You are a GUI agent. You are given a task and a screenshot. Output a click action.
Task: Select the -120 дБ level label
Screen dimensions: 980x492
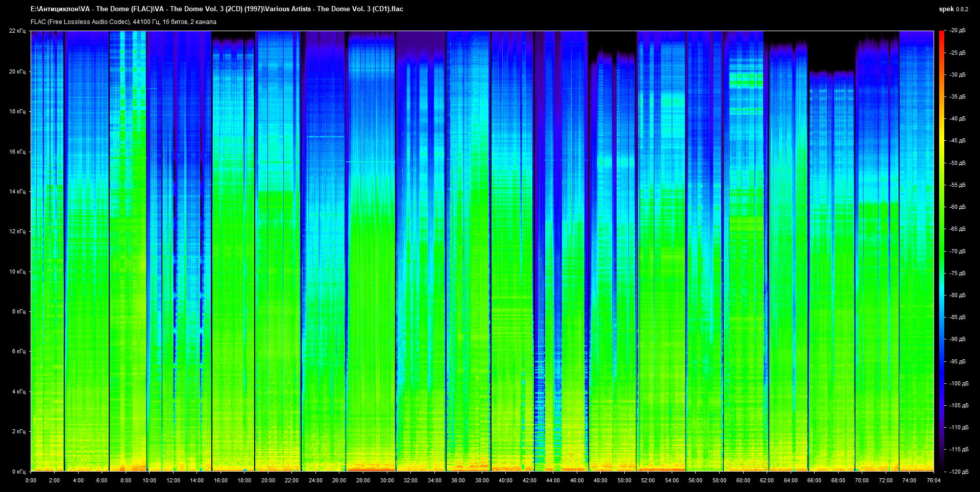click(x=959, y=472)
